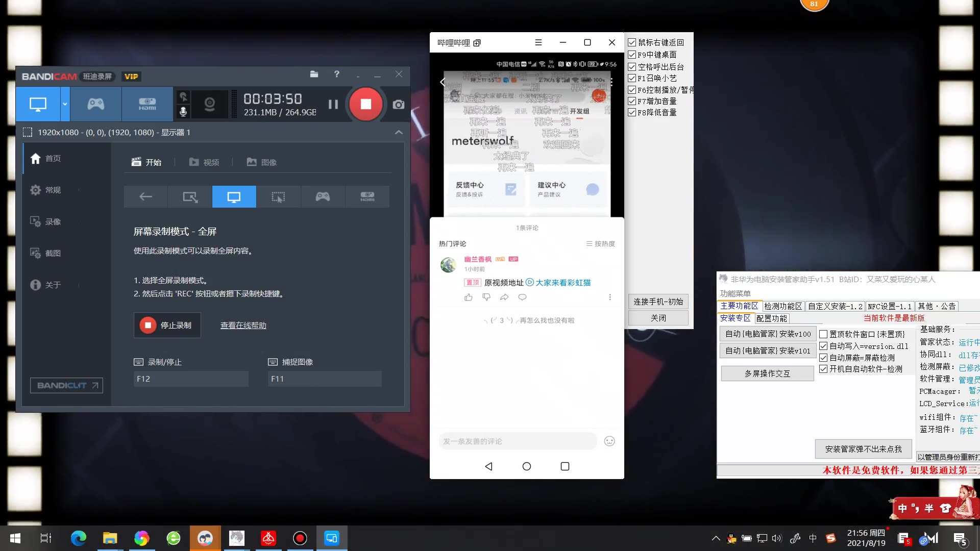Tap Android back triangle navigation button

pyautogui.click(x=488, y=466)
